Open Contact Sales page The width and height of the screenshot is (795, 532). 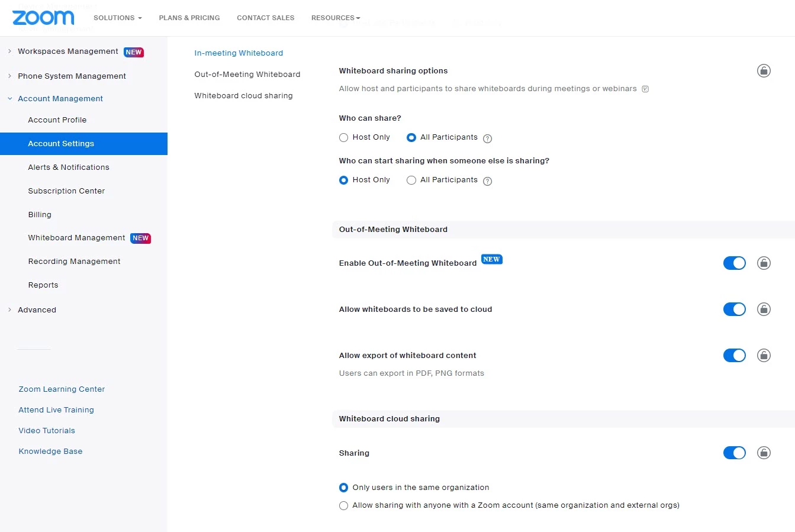[266, 18]
